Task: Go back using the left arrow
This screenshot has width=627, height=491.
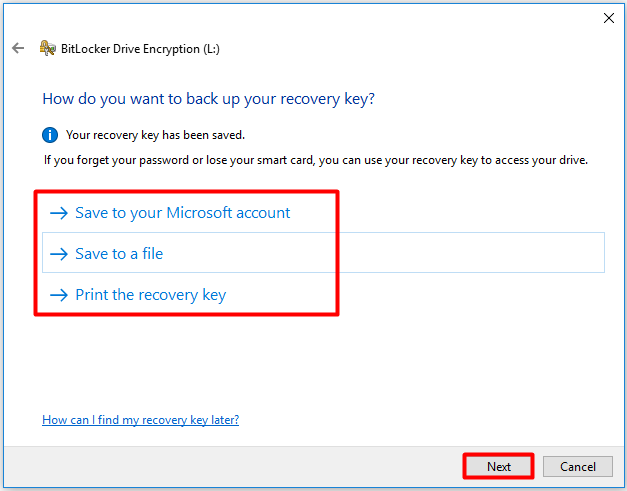Action: (x=18, y=48)
